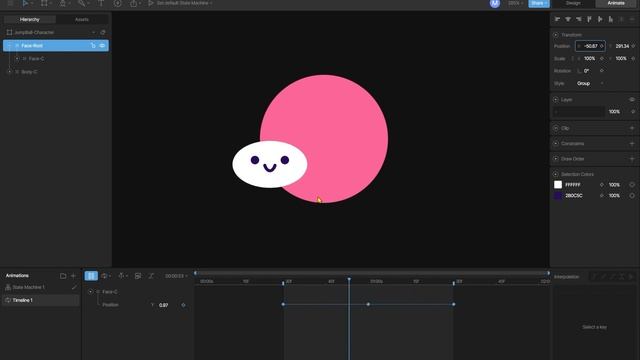This screenshot has height=360, width=640.
Task: Choose the Artboard frame tool
Action: click(44, 3)
